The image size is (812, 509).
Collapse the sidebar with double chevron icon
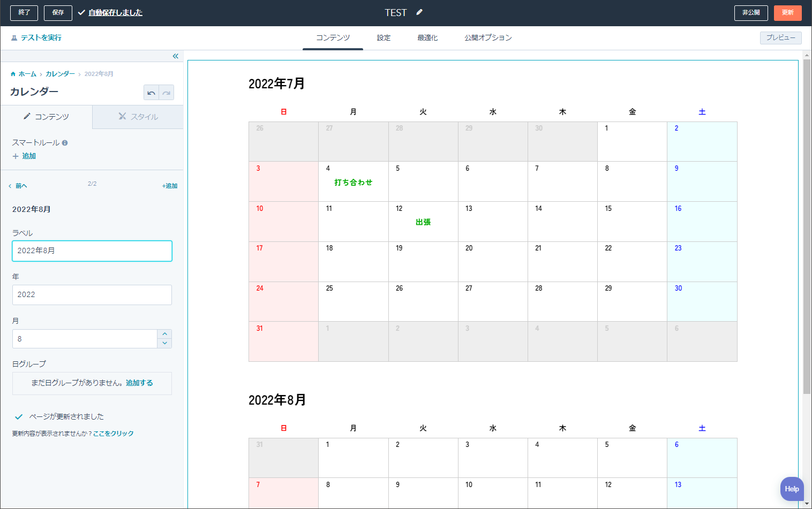pyautogui.click(x=176, y=56)
